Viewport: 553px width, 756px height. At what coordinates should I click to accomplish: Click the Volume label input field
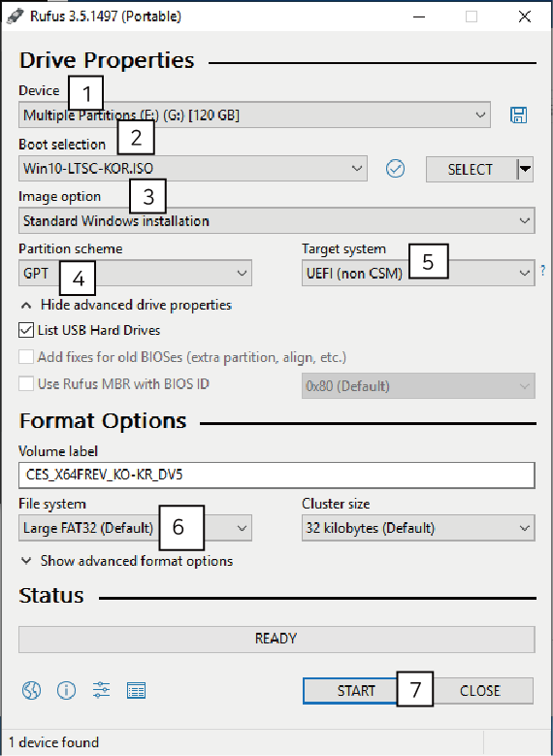point(276,476)
